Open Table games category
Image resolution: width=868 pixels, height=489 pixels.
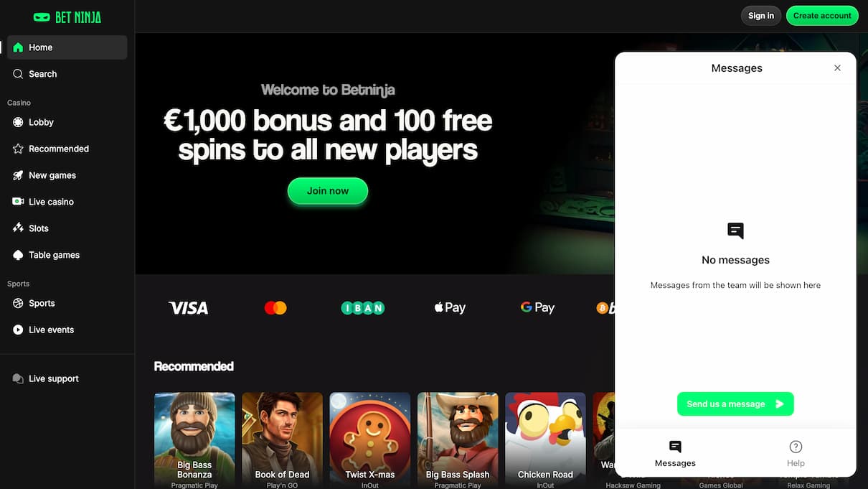point(67,255)
